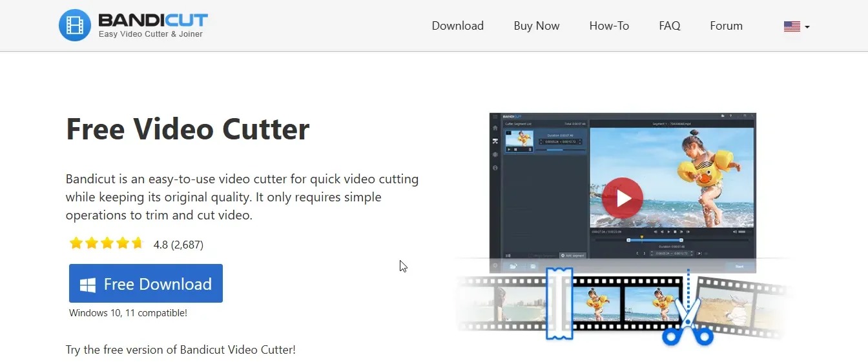Click the Bandicut film-strip logo icon
Image resolution: width=868 pixels, height=364 pixels.
[x=75, y=26]
